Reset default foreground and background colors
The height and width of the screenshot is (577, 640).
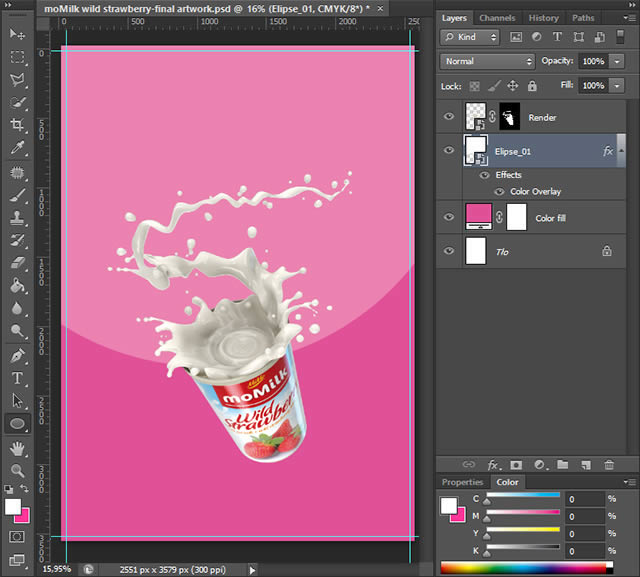[8, 489]
